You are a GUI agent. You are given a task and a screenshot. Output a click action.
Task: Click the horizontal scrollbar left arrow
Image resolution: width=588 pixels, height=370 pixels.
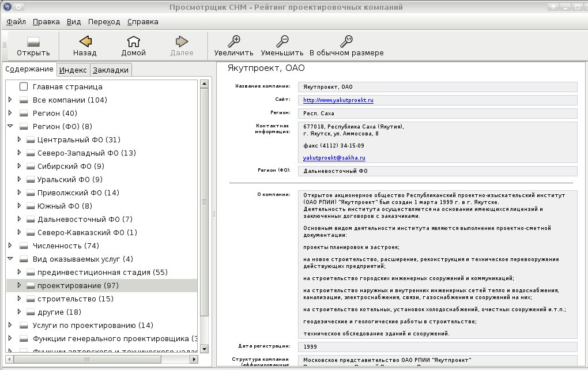(10, 359)
